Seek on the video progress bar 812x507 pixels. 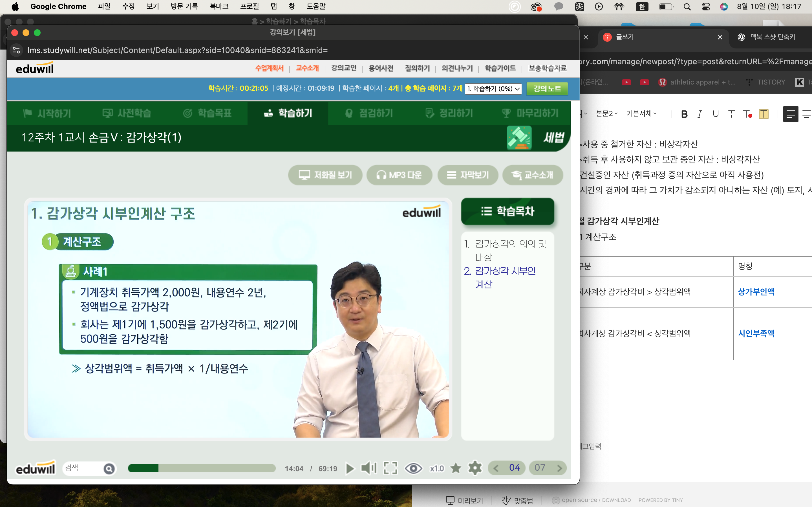[x=201, y=468]
